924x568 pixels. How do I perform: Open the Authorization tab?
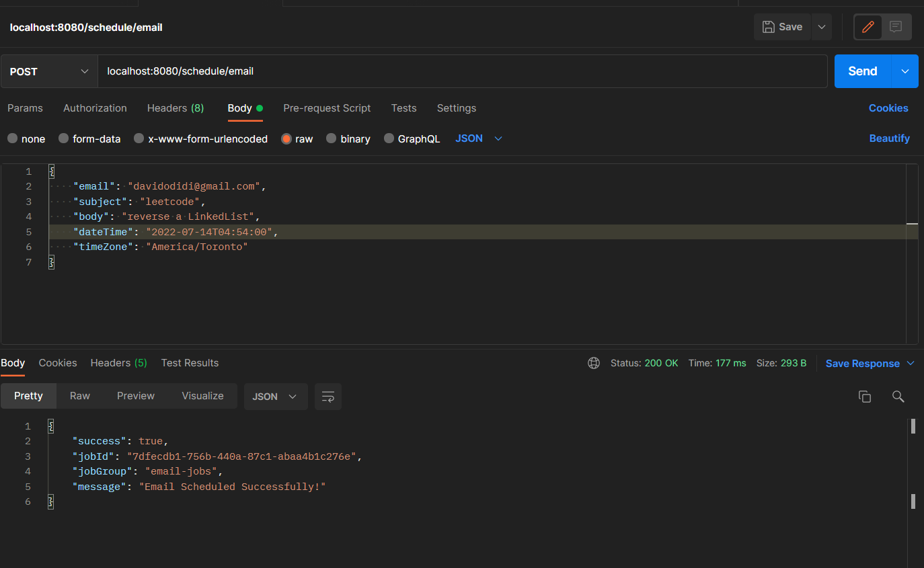95,108
